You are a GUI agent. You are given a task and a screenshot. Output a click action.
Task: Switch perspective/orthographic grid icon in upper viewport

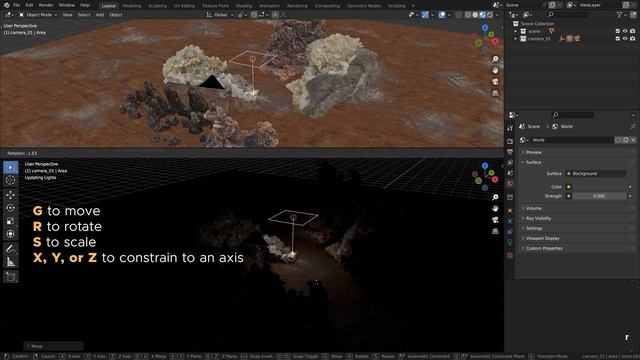click(x=495, y=93)
